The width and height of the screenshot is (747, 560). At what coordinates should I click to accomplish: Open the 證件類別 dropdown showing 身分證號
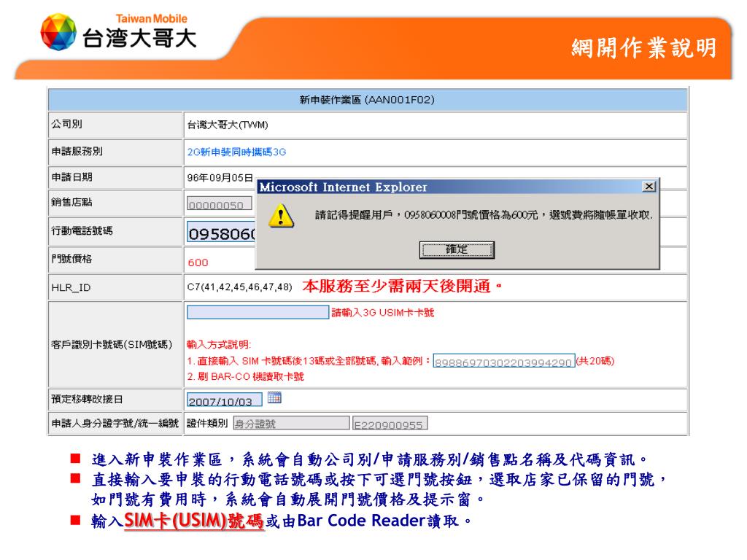(x=291, y=423)
